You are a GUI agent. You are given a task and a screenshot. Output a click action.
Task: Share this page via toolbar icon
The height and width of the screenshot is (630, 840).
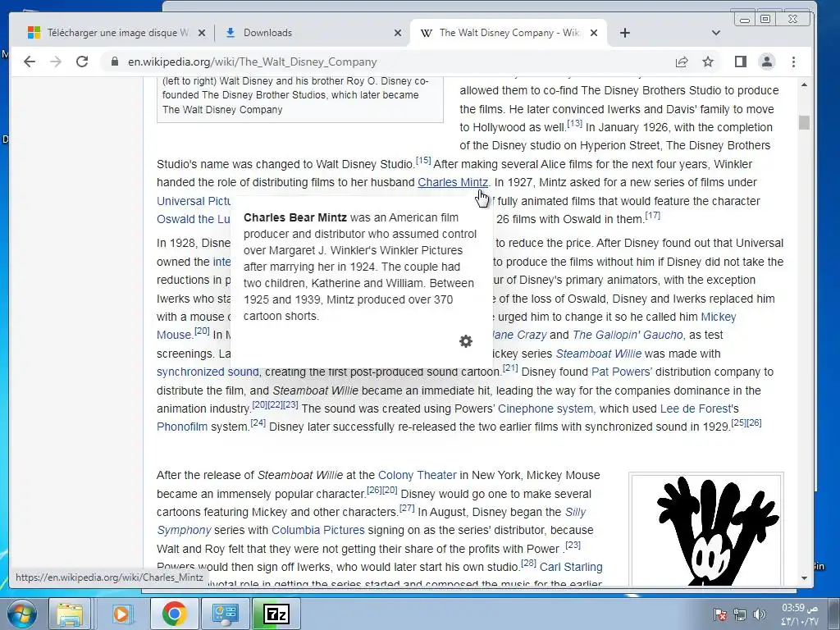[x=682, y=62]
